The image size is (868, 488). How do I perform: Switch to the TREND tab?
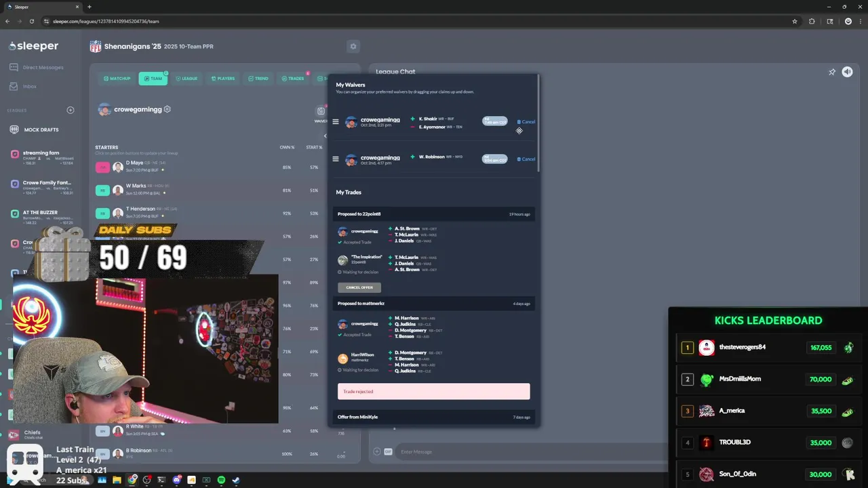click(x=258, y=79)
